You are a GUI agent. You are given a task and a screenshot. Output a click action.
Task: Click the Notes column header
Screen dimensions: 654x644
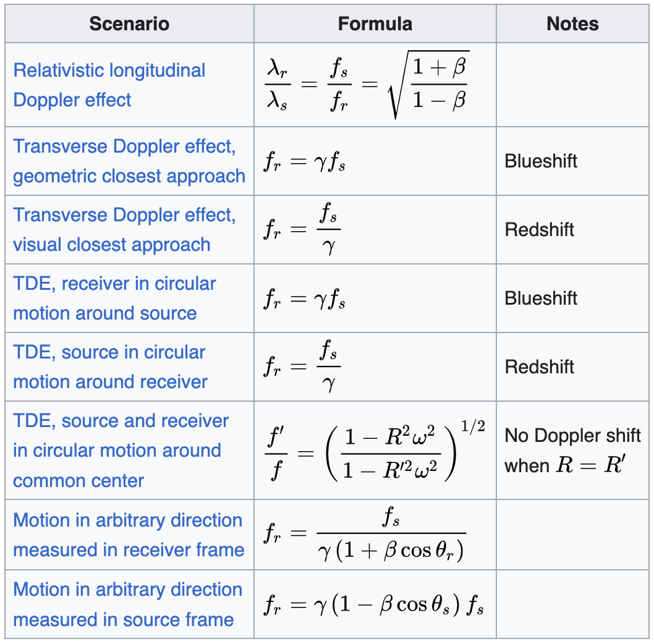[572, 24]
